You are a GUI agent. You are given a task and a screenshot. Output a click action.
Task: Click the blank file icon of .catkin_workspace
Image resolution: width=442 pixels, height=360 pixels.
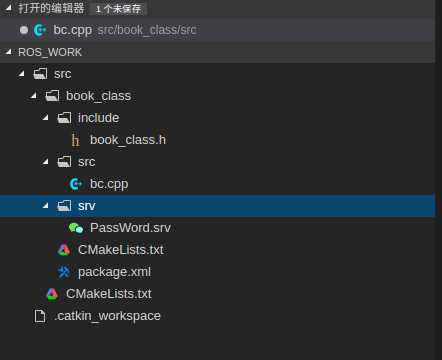(x=40, y=316)
